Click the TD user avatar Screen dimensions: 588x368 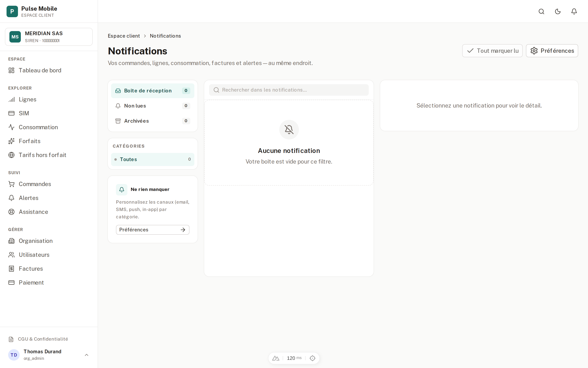14,355
